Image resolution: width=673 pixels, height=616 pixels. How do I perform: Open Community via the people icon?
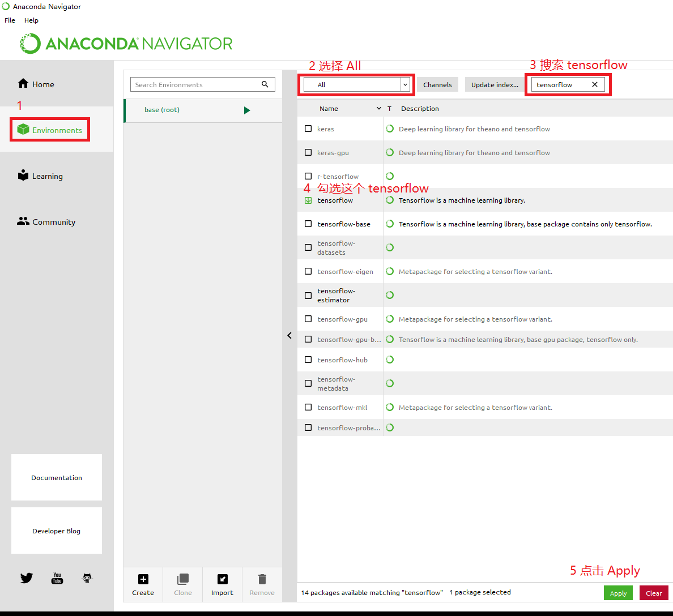click(23, 221)
